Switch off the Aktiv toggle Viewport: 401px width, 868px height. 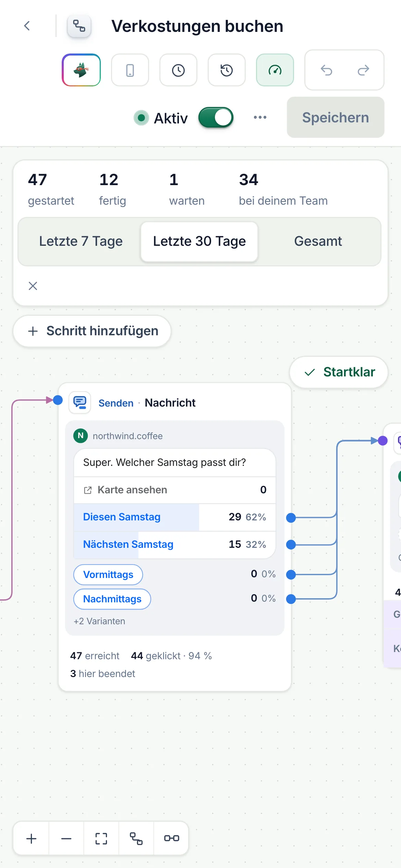click(x=216, y=118)
